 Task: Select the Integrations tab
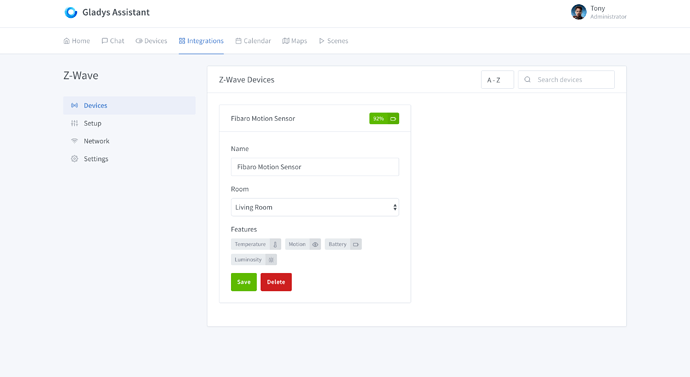point(201,41)
